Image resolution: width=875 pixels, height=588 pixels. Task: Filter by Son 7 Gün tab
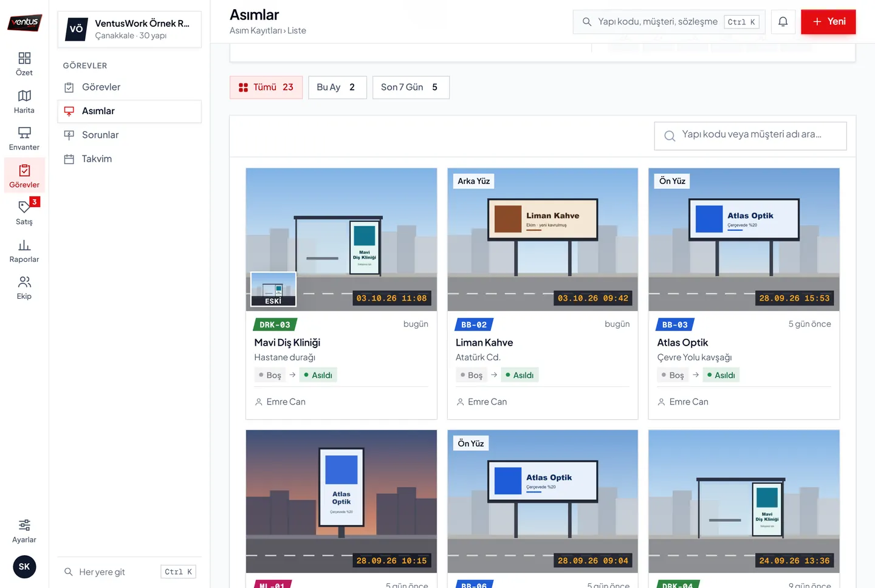411,87
